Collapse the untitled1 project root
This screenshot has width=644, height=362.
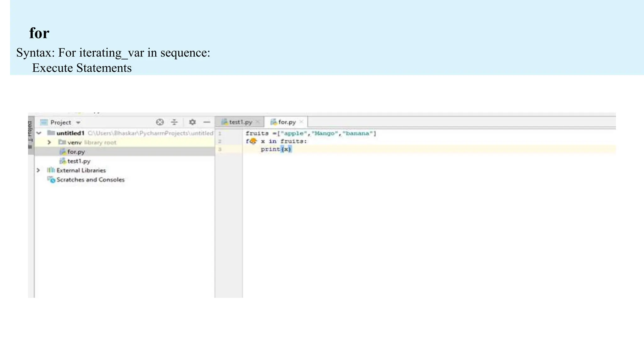[x=39, y=133]
